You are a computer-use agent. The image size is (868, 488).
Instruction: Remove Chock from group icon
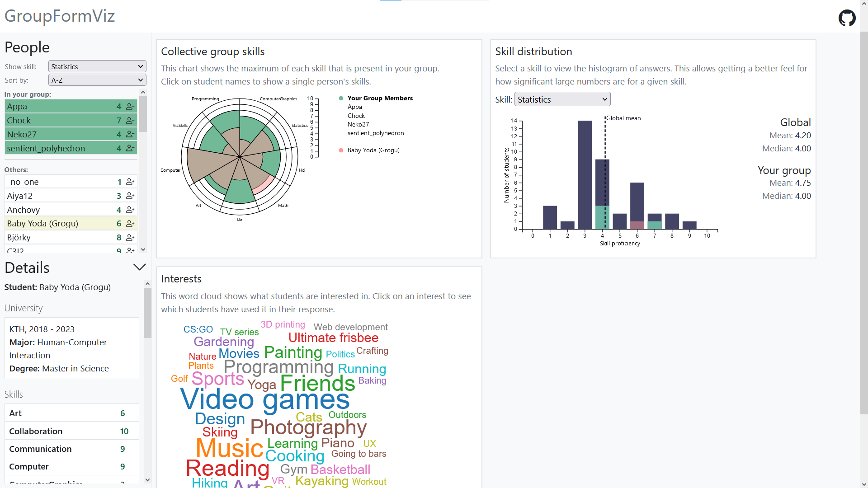130,121
